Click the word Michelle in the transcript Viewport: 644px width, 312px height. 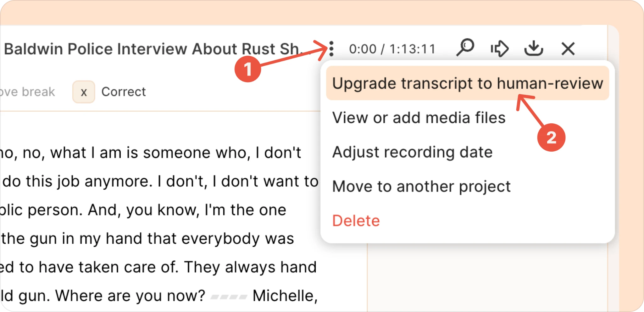point(285,296)
